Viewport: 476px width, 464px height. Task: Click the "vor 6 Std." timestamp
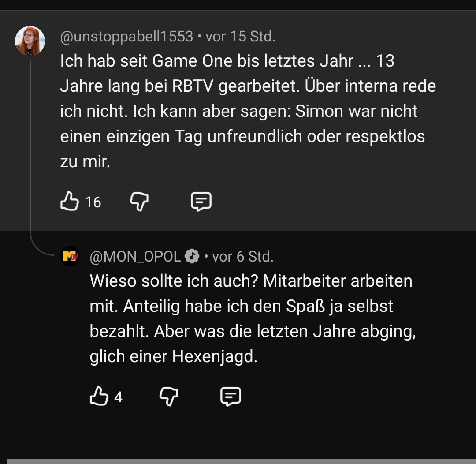coord(243,256)
